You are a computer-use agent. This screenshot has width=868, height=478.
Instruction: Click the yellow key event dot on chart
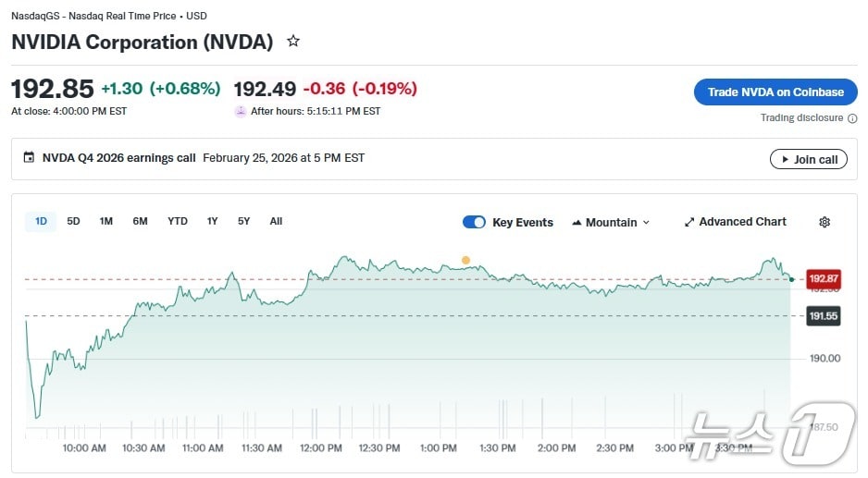[465, 260]
